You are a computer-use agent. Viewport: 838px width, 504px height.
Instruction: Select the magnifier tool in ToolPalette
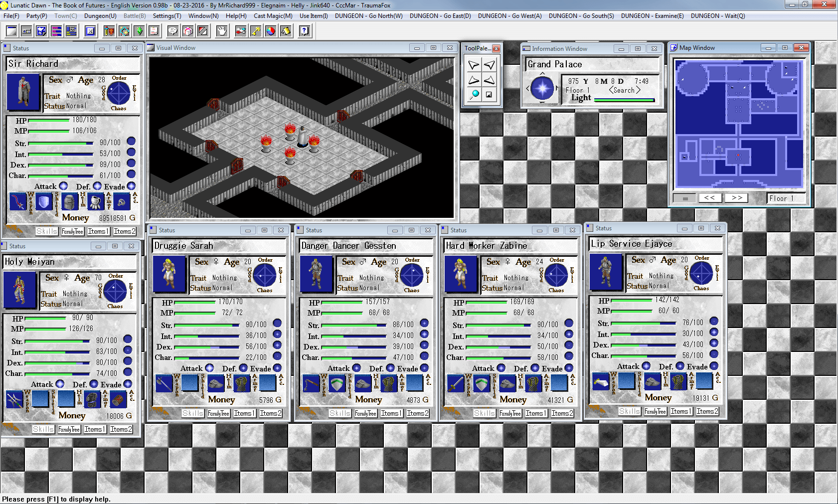pos(474,94)
